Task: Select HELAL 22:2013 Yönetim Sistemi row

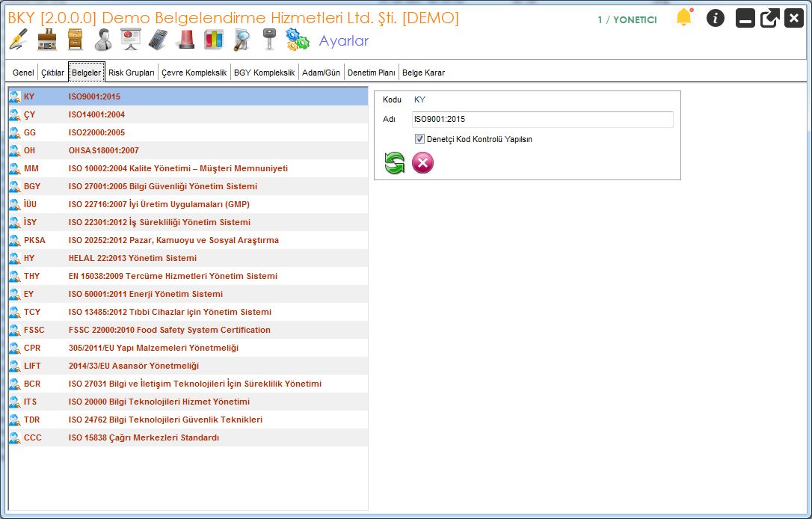Action: click(188, 259)
